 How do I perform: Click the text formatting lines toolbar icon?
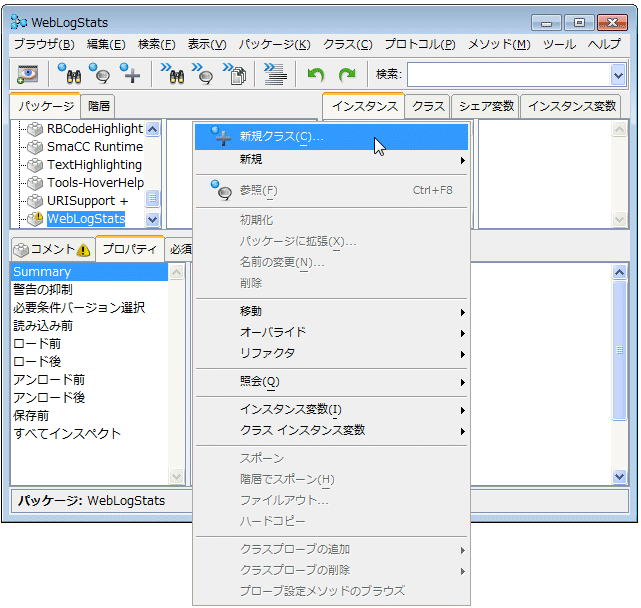pos(271,74)
